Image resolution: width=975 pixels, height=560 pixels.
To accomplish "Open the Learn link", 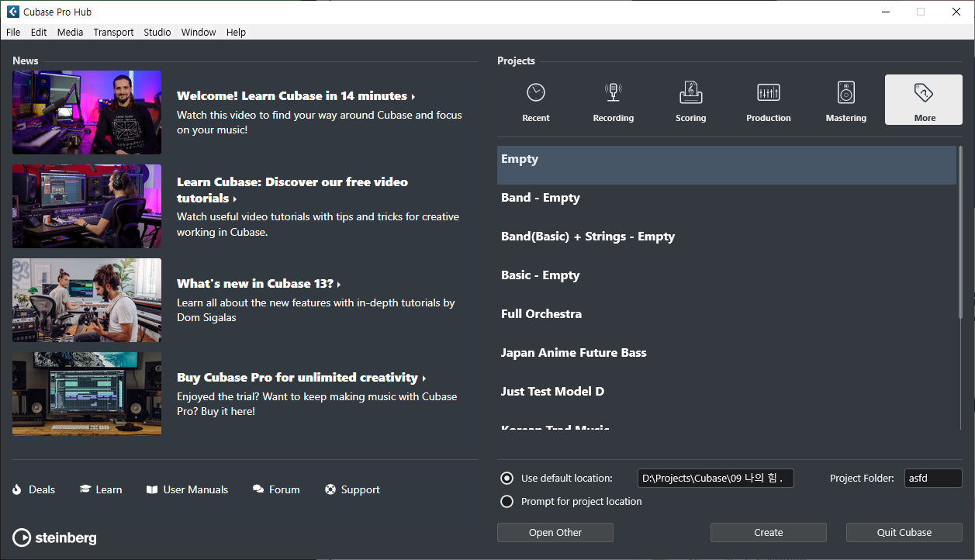I will coord(109,489).
